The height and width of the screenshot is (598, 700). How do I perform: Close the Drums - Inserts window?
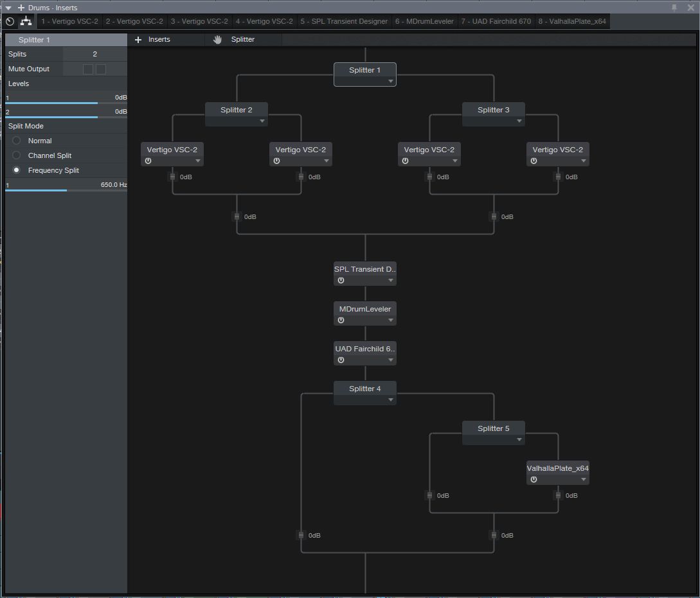[690, 8]
